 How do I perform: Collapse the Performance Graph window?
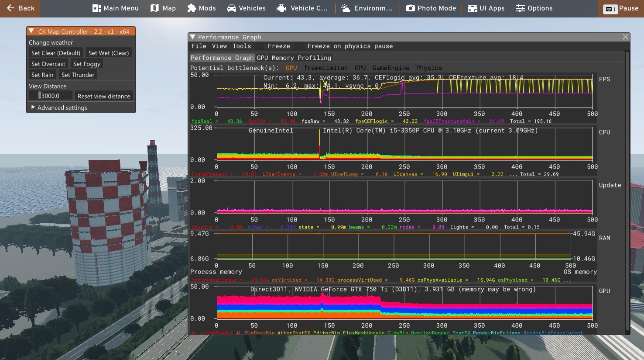[x=192, y=37]
